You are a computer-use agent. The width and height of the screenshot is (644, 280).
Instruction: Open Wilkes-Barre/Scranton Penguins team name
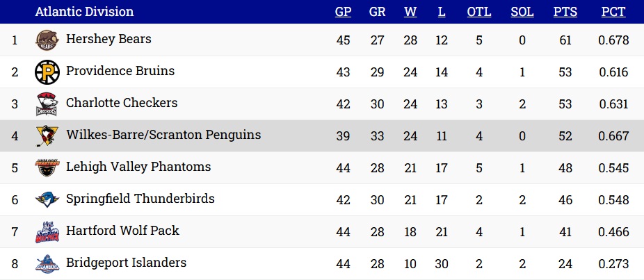(x=163, y=135)
